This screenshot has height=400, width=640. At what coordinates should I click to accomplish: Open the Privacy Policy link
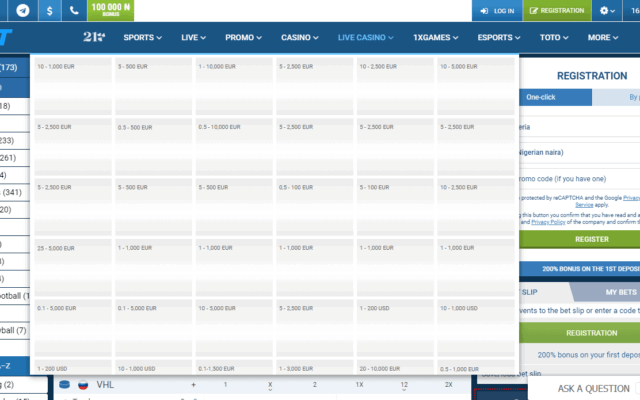pos(548,222)
